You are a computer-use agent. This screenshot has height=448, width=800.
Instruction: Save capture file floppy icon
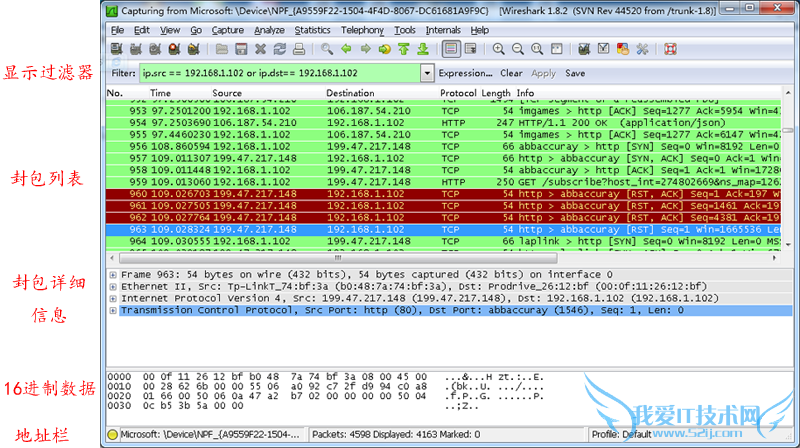coord(241,49)
